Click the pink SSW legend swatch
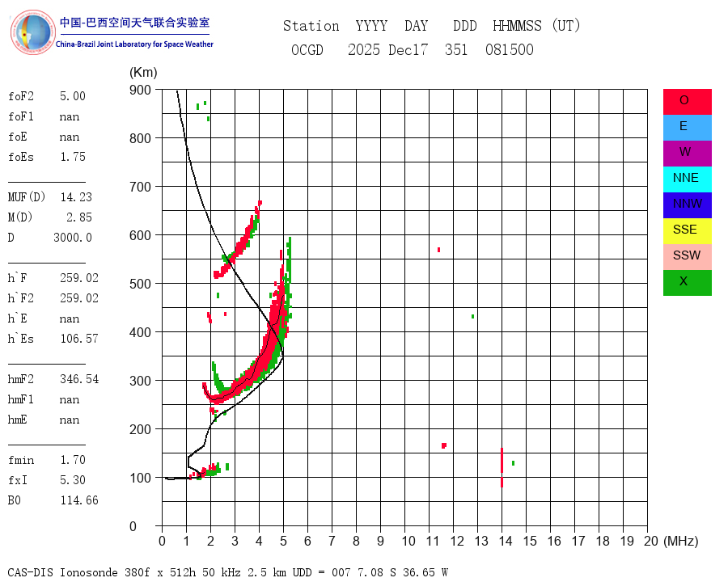 pyautogui.click(x=687, y=257)
